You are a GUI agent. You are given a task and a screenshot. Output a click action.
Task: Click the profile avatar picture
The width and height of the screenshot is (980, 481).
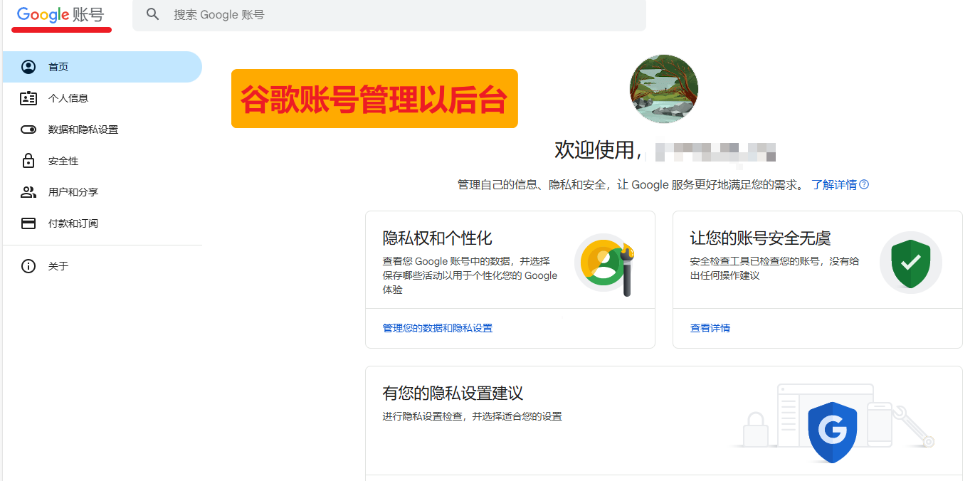pyautogui.click(x=664, y=89)
